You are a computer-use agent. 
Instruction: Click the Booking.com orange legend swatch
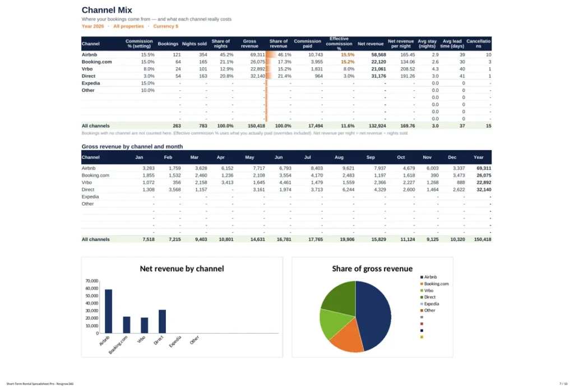point(422,284)
